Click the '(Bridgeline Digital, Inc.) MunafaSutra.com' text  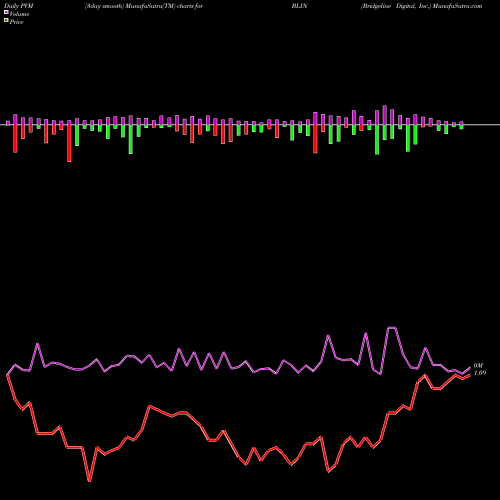tap(421, 6)
